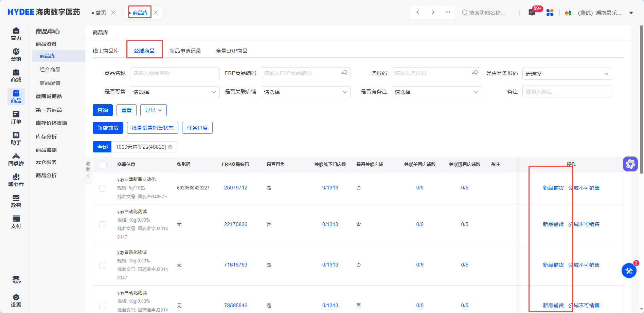Switch to the 全量ERP商品 tab

point(232,51)
